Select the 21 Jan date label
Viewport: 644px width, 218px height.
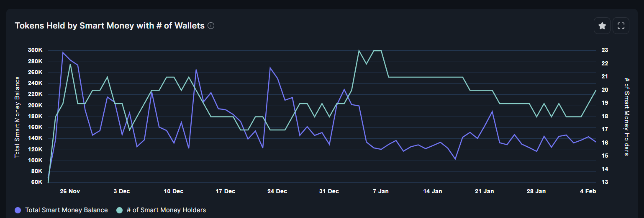click(x=484, y=191)
